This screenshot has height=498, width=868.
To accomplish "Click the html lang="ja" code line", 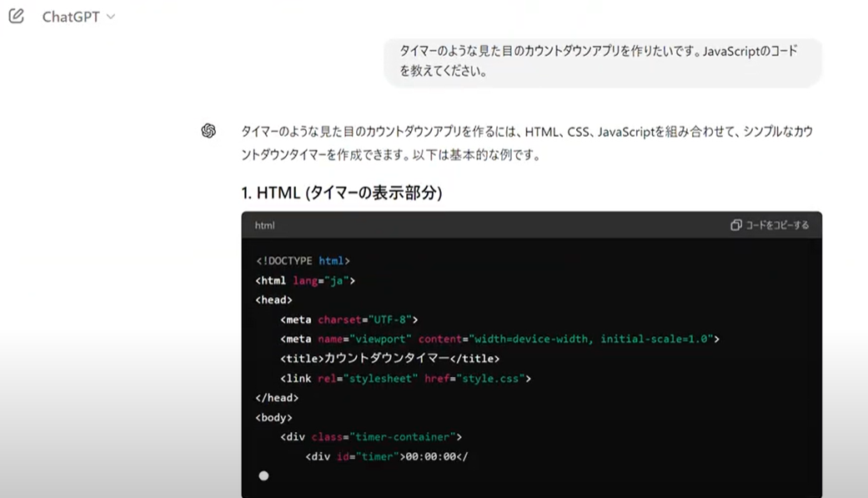I will [305, 281].
